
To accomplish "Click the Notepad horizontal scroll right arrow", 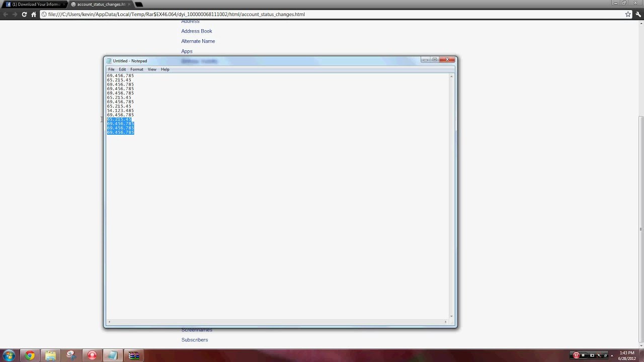I will (x=446, y=322).
